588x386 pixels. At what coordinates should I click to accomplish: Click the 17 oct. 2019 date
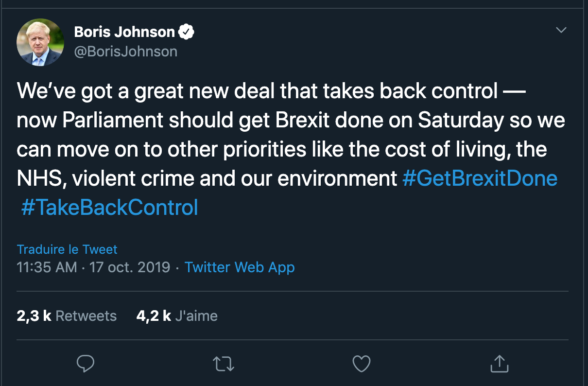[130, 267]
